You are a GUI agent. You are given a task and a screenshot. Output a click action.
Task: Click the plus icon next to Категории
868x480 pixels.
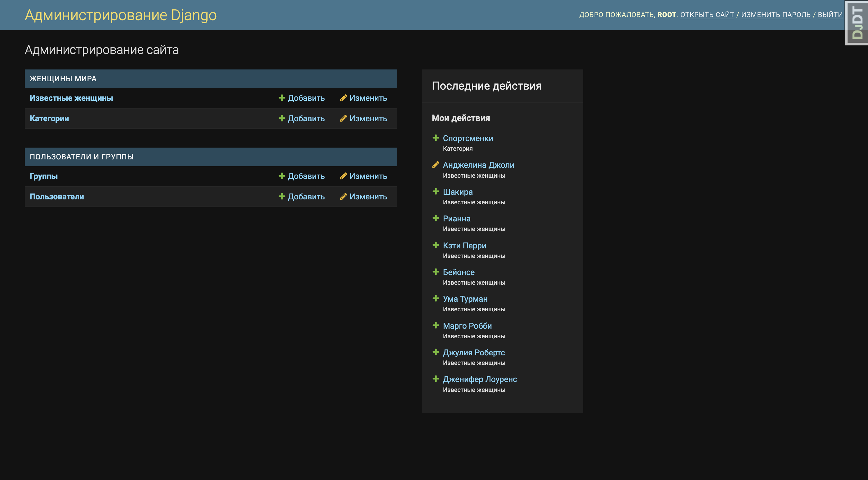[282, 118]
